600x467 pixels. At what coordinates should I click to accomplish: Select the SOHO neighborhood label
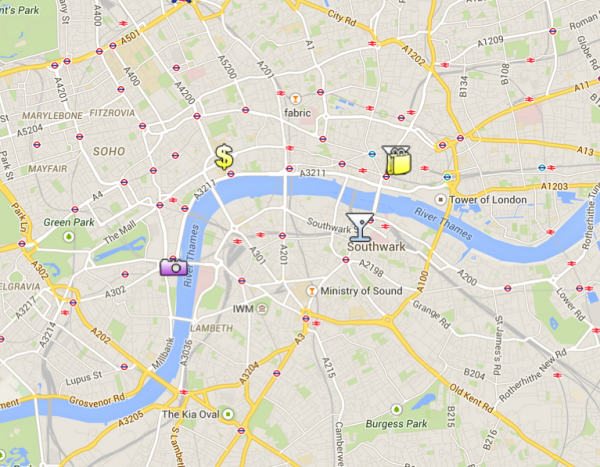coord(109,151)
